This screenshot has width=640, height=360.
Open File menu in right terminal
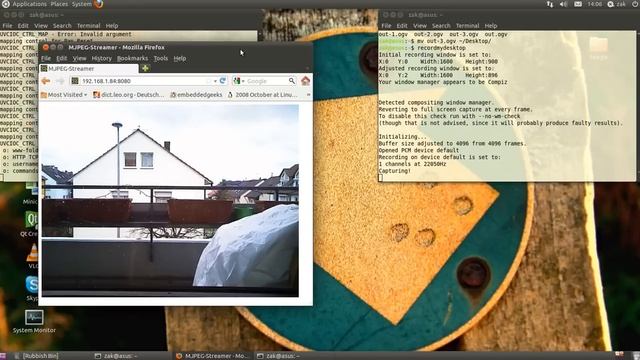tap(386, 26)
